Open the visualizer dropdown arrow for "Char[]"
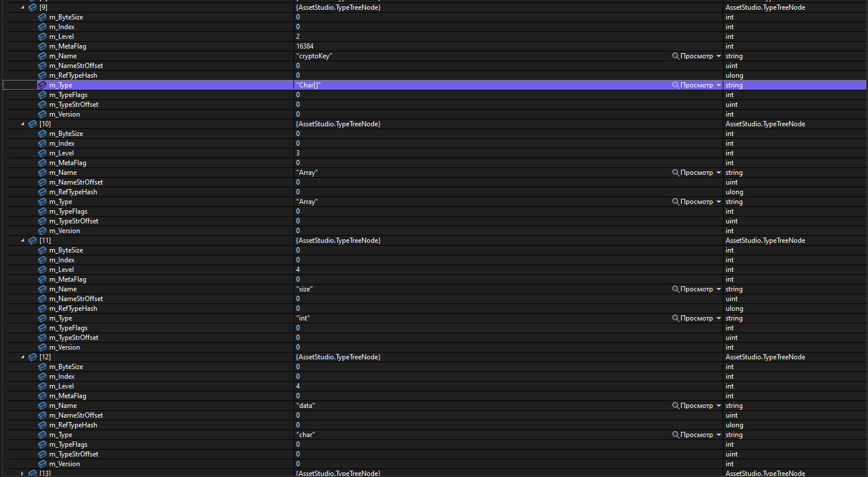Screen dimensions: 868x477 pos(719,85)
